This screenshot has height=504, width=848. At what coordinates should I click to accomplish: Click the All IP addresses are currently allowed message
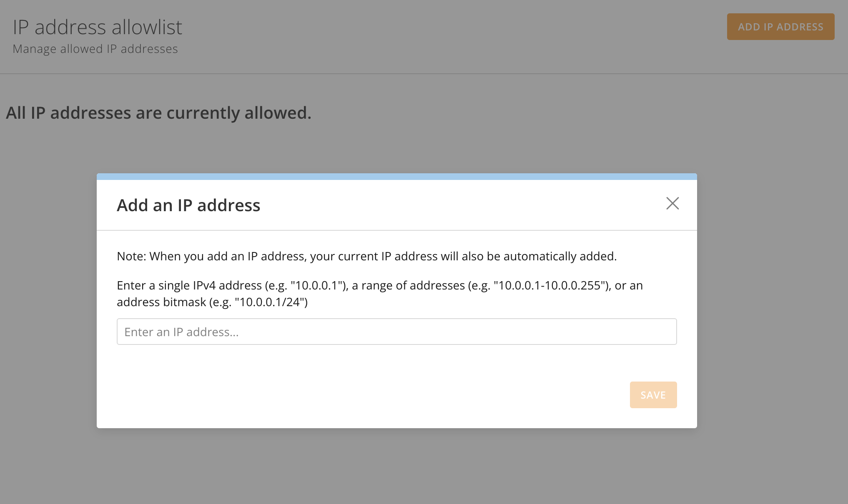158,112
